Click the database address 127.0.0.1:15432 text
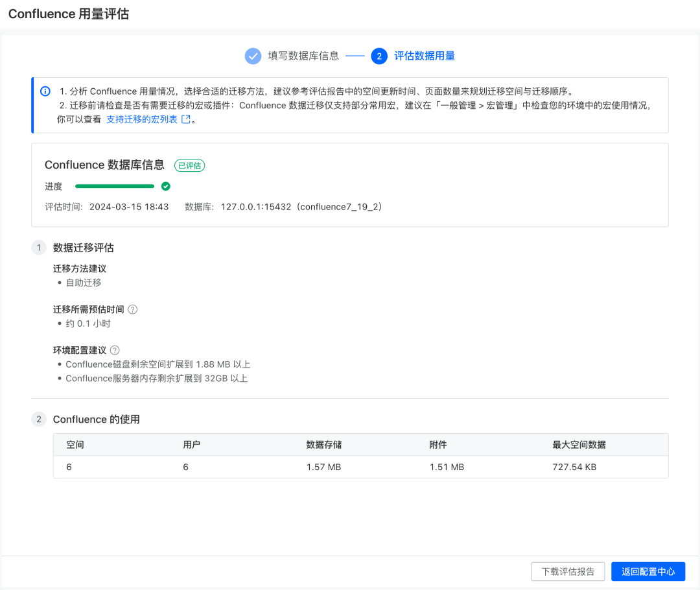The height and width of the screenshot is (590, 700). pos(256,207)
